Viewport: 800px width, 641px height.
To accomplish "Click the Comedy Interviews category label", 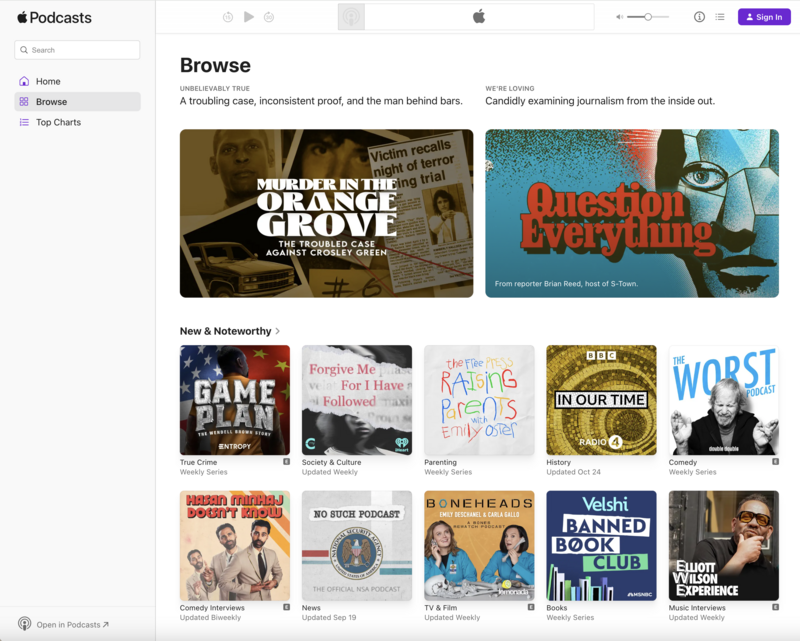I will pyautogui.click(x=212, y=608).
